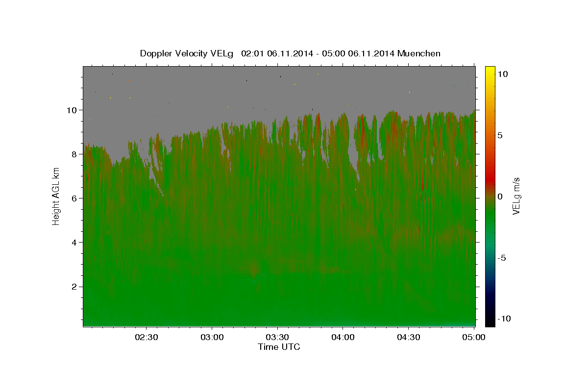Image resolution: width=588 pixels, height=392 pixels.
Task: Click the colorbar value -10 label
Action: (503, 318)
